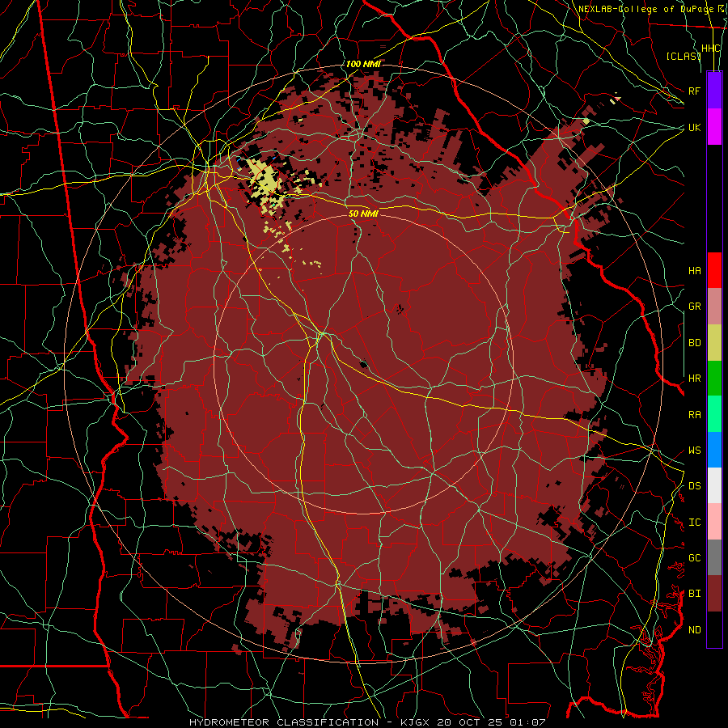The image size is (728, 728).
Task: Click the RF legend label
Action: tap(694, 91)
